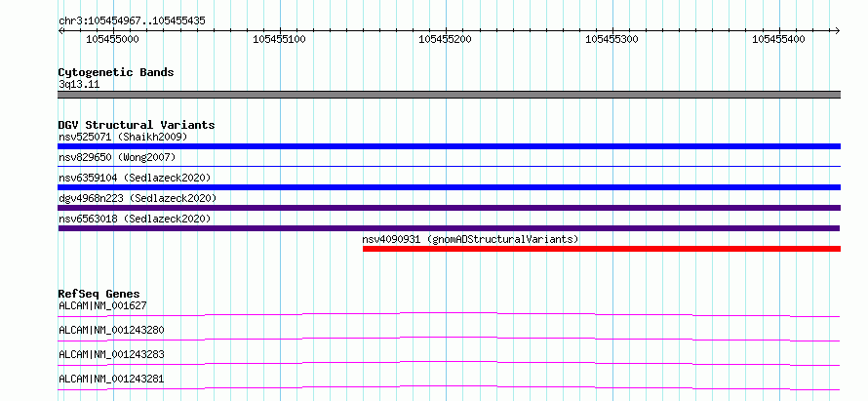Open the ALCAM|NM_001243280 transcript label
Screen dimensions: 868x401
[x=111, y=330]
